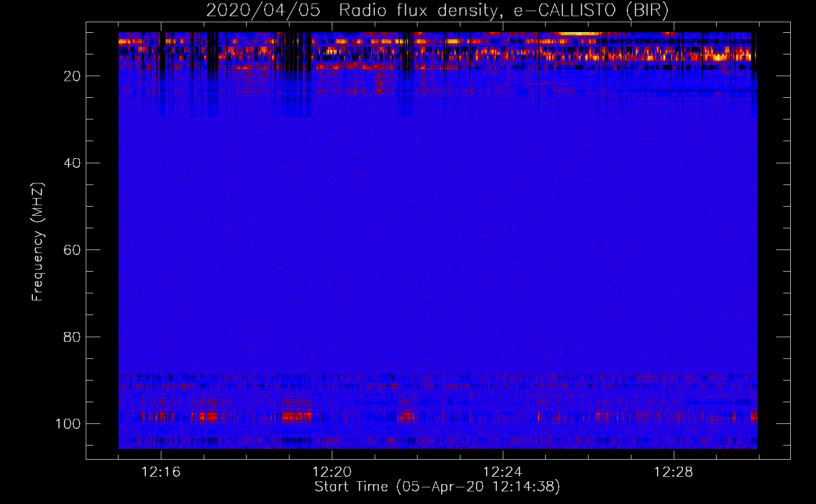816x504 pixels.
Task: Click the 60 MHz frequency tick label
Action: point(72,250)
